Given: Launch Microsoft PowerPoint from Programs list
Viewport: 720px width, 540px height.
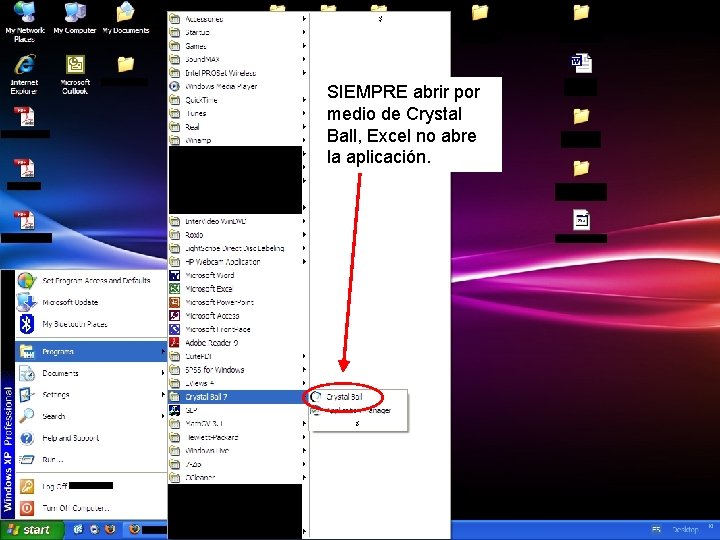Looking at the screenshot, I should (238, 302).
